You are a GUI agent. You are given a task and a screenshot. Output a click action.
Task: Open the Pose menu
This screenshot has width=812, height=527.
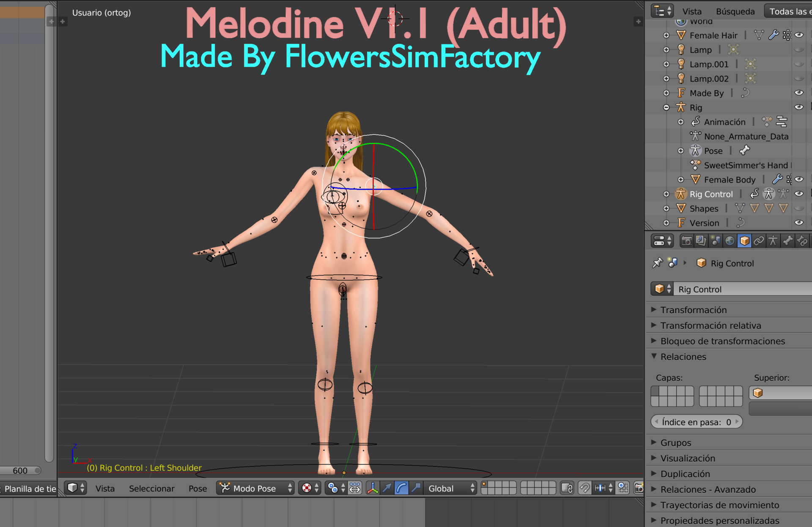click(198, 489)
